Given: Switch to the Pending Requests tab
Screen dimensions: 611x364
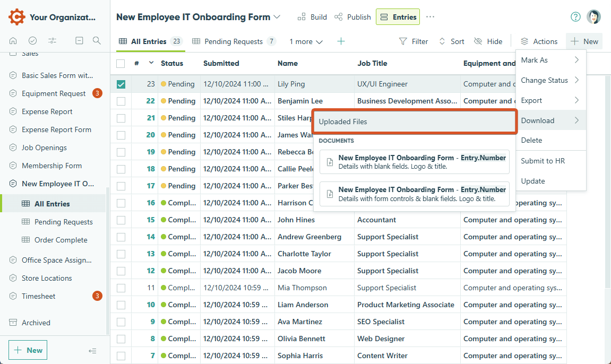Looking at the screenshot, I should coord(234,41).
